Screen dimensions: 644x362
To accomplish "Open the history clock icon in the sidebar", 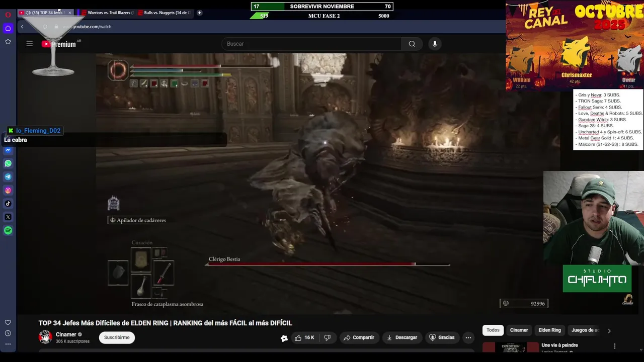I will [x=8, y=333].
